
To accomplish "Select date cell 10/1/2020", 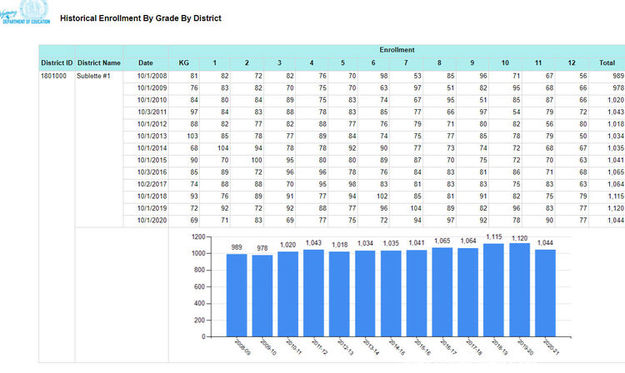I will click(x=152, y=220).
